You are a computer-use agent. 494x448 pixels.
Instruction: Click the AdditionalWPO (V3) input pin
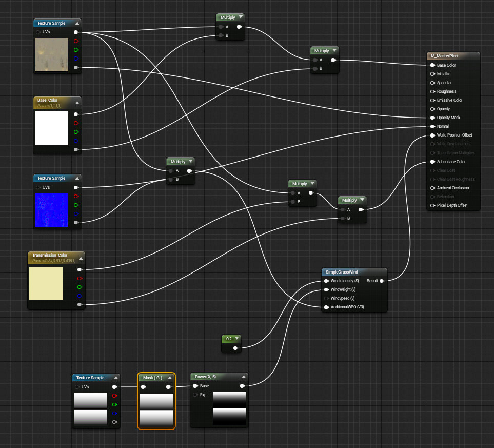click(x=326, y=307)
